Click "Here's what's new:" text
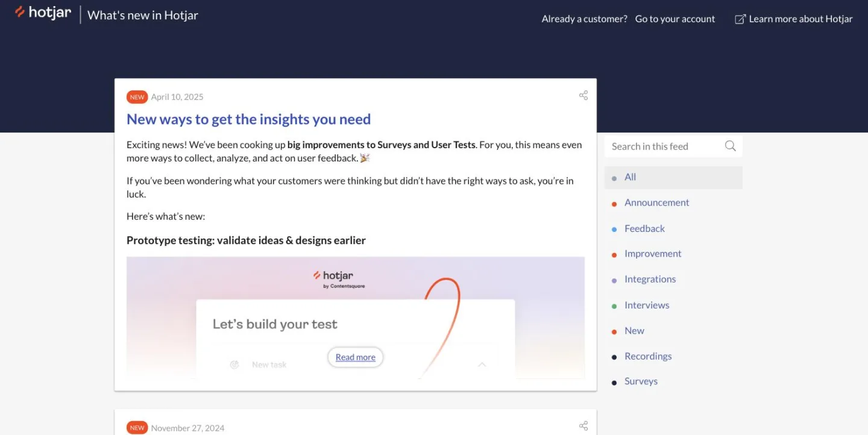The image size is (868, 435). pyautogui.click(x=166, y=216)
